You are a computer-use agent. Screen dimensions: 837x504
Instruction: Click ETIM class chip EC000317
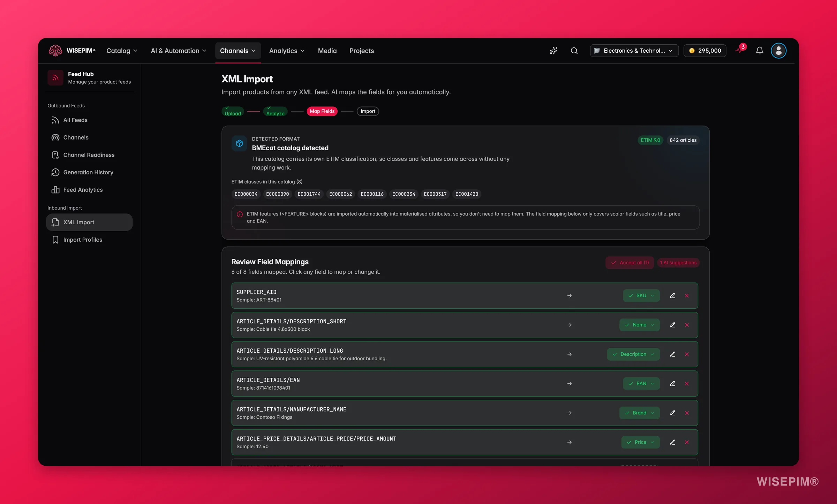tap(435, 194)
